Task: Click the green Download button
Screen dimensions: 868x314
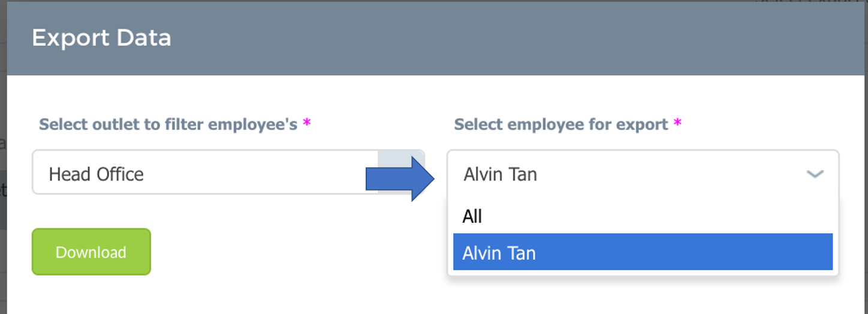Action: click(x=91, y=252)
